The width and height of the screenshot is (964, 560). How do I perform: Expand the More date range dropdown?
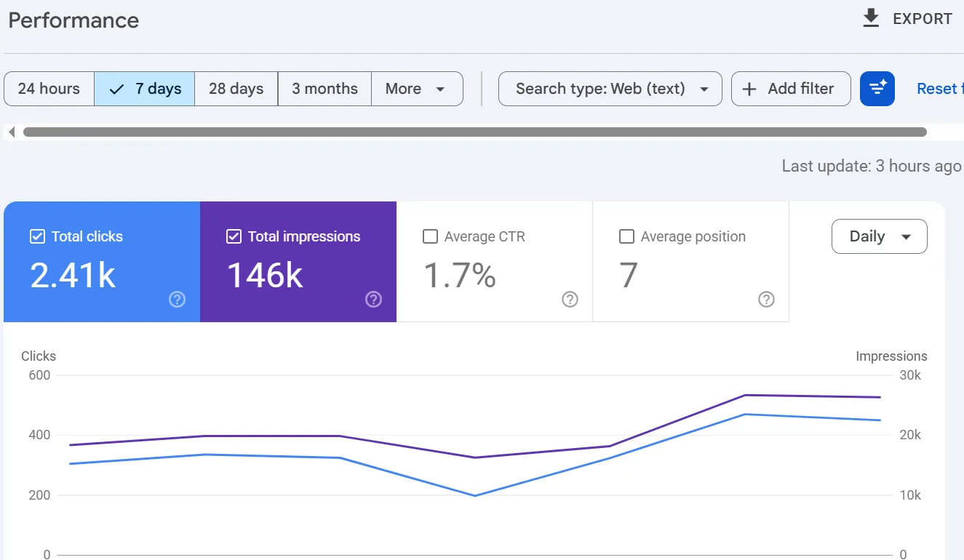coord(417,89)
